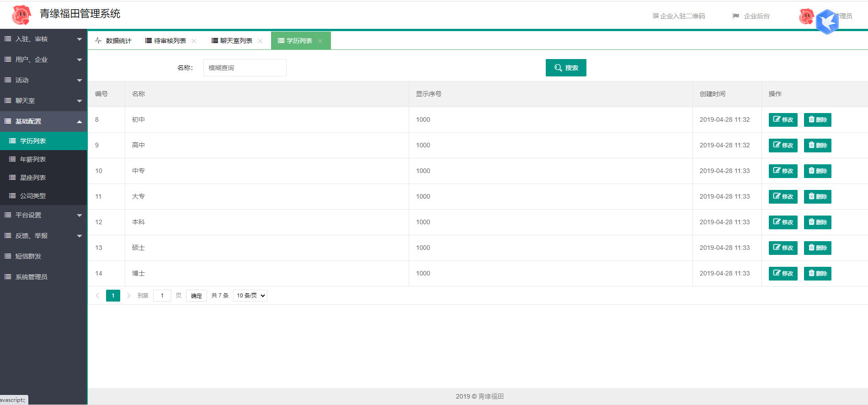The width and height of the screenshot is (868, 405).
Task: Open the 企业后台 link
Action: coord(751,16)
